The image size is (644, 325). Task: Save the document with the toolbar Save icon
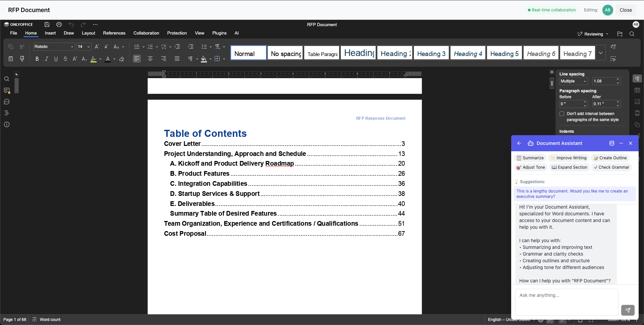coord(47,24)
